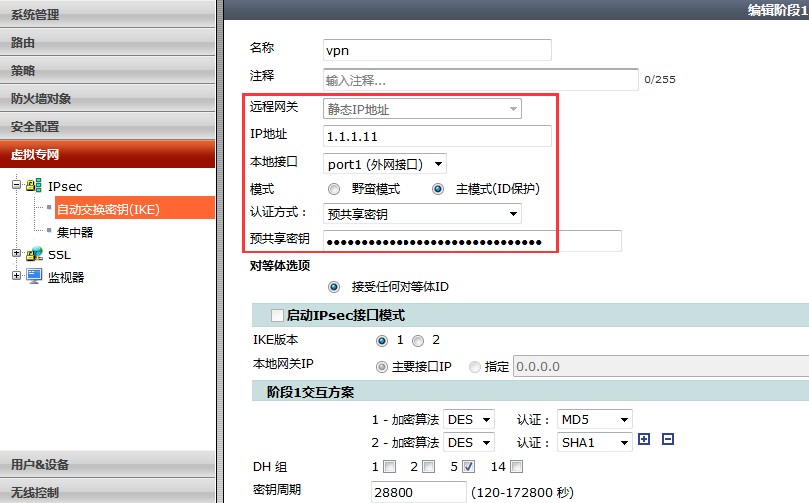Open the 本地接口 port1 dropdown
The height and width of the screenshot is (503, 809).
click(x=385, y=163)
